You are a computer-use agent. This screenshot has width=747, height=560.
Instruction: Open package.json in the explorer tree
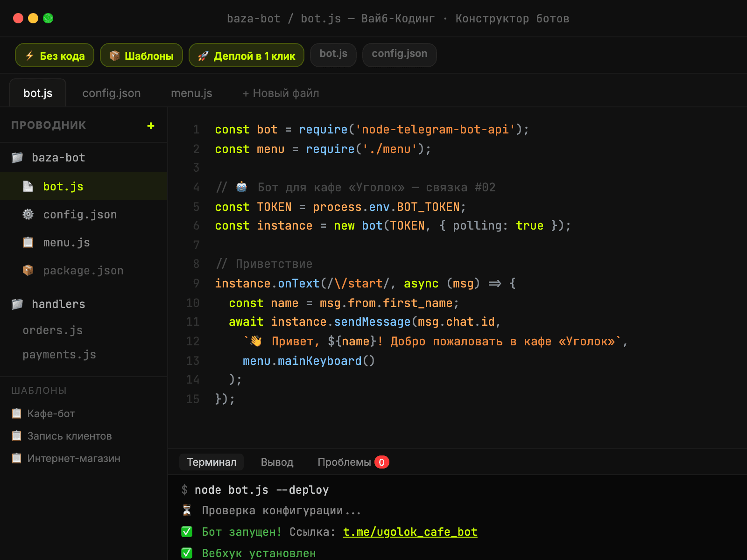(x=84, y=270)
